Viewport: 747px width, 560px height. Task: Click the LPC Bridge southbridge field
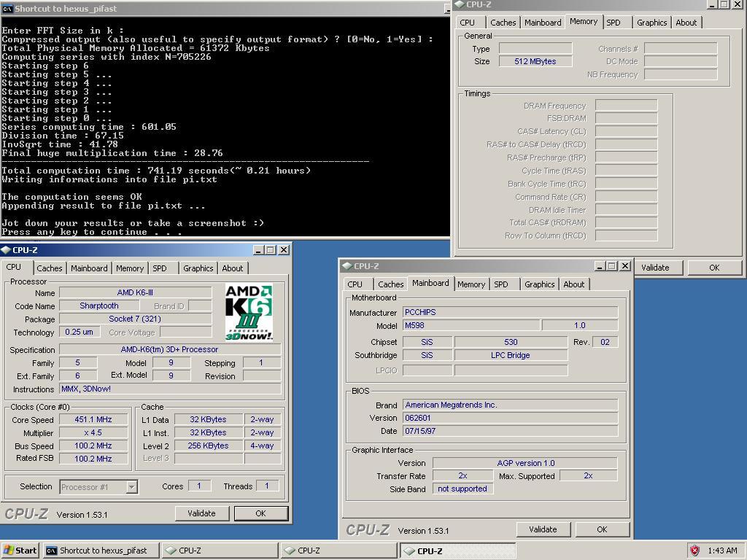(x=511, y=355)
